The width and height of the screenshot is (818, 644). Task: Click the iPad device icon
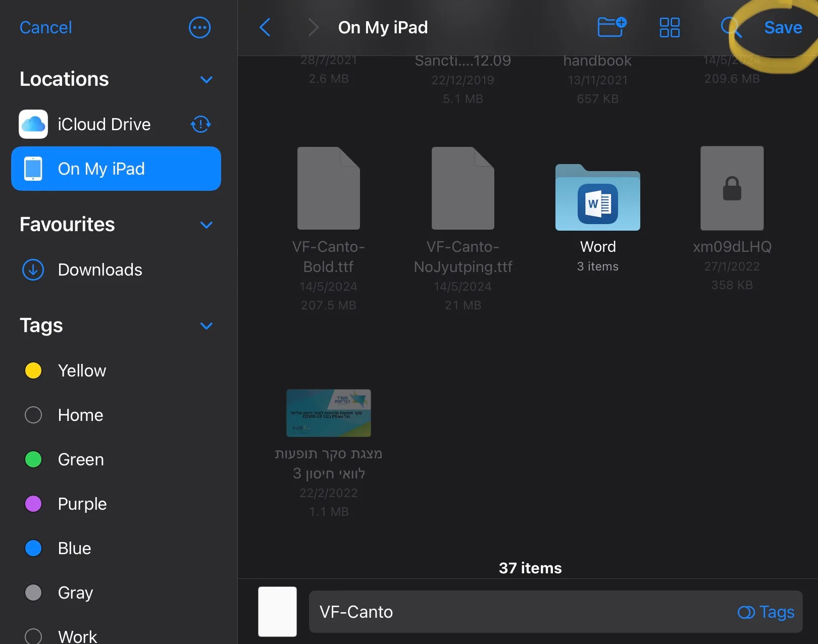tap(33, 169)
